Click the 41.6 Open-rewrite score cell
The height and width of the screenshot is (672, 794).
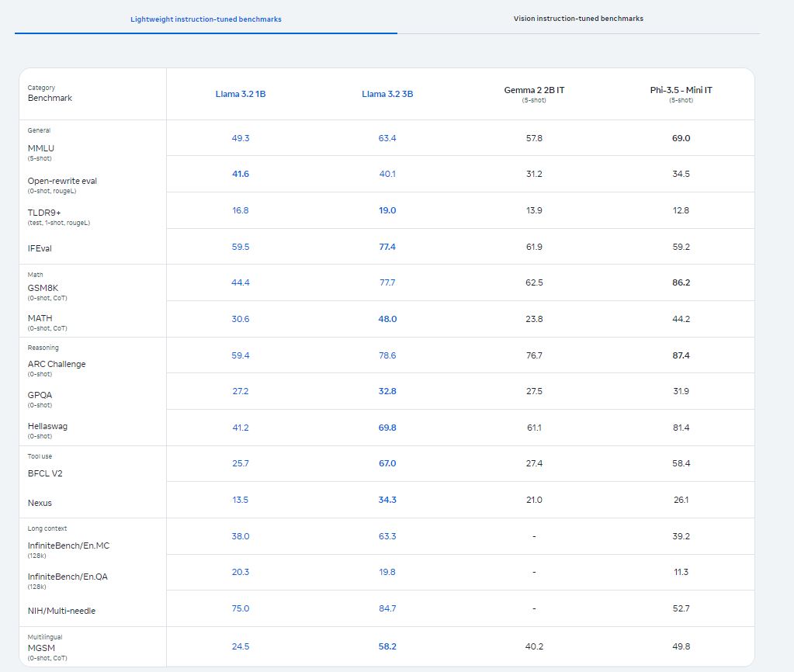pyautogui.click(x=241, y=174)
